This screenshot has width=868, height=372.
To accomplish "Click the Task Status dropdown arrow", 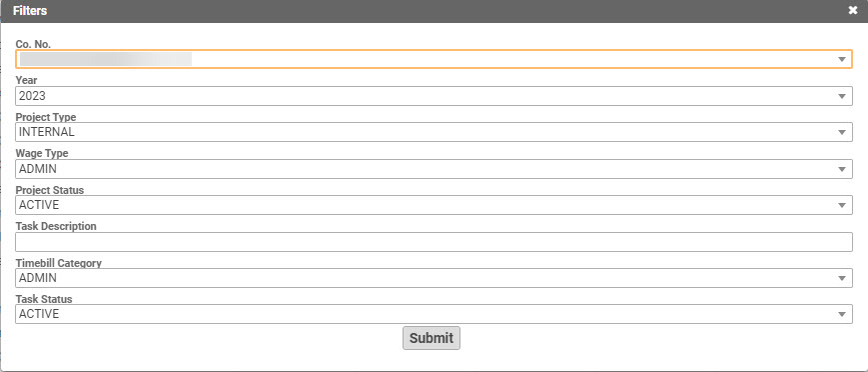I will [842, 314].
